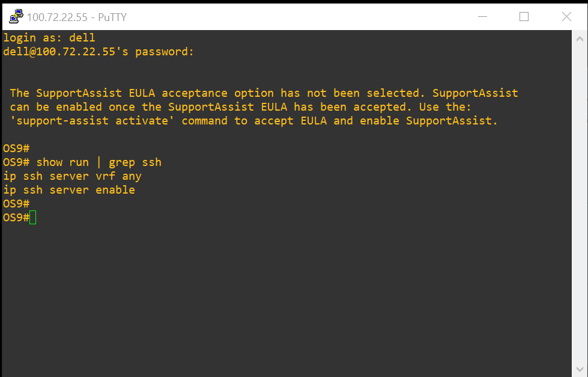
Task: Click the last OS9# prompt
Action: pyautogui.click(x=16, y=217)
